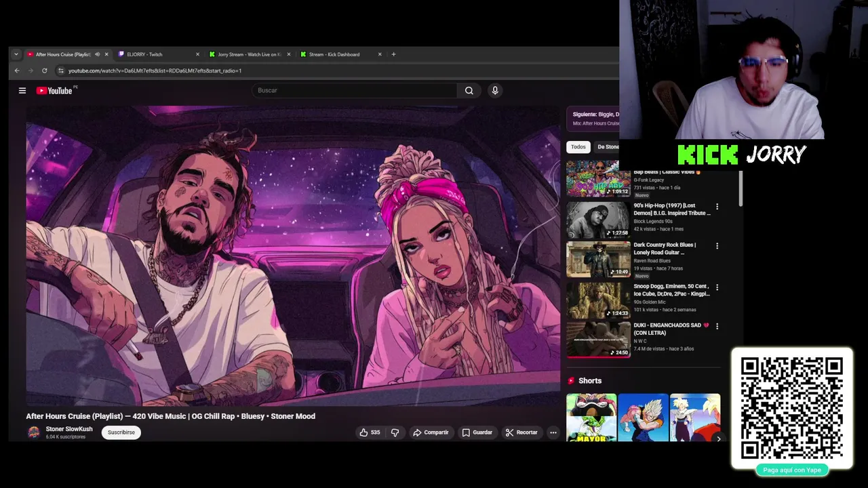Reload the YouTube page
This screenshot has width=868, height=488.
pyautogui.click(x=45, y=70)
